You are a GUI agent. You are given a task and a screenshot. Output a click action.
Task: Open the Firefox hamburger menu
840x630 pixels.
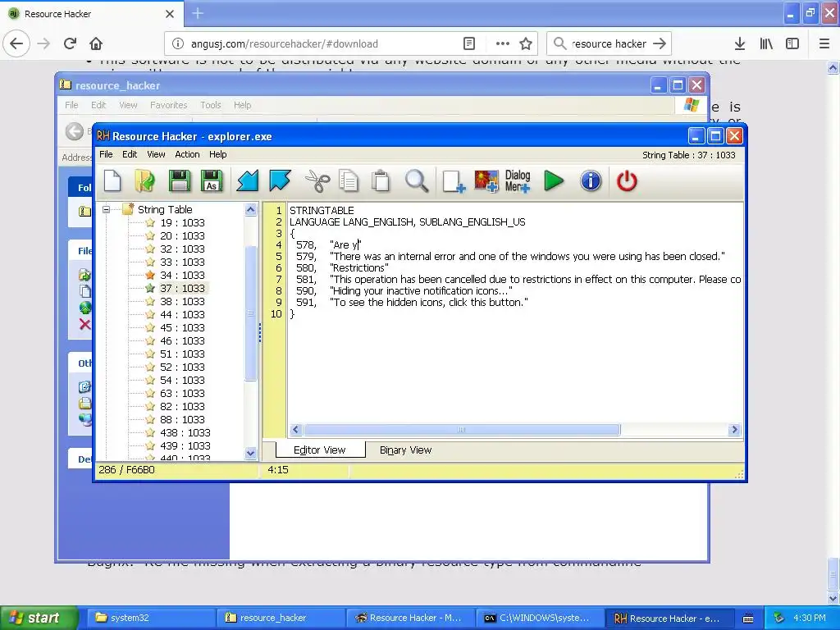[824, 43]
